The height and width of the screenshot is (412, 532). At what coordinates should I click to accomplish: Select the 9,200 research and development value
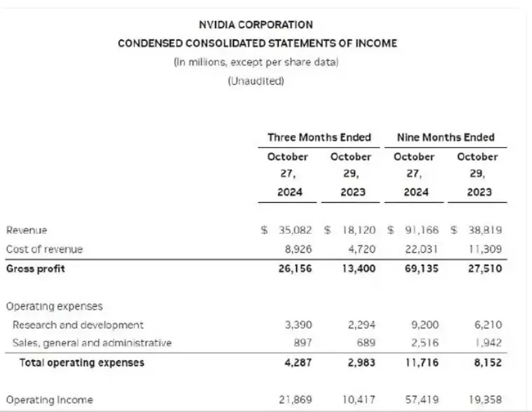[x=425, y=325]
